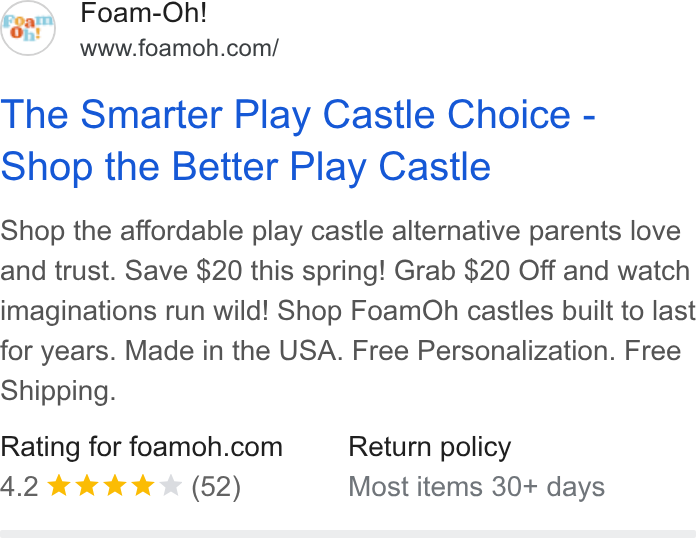The width and height of the screenshot is (696, 538).
Task: Open the (52) review count
Action: point(216,487)
